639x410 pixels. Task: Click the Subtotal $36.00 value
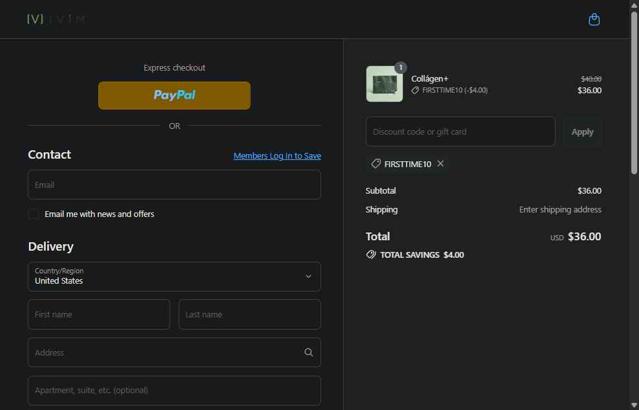coord(589,191)
